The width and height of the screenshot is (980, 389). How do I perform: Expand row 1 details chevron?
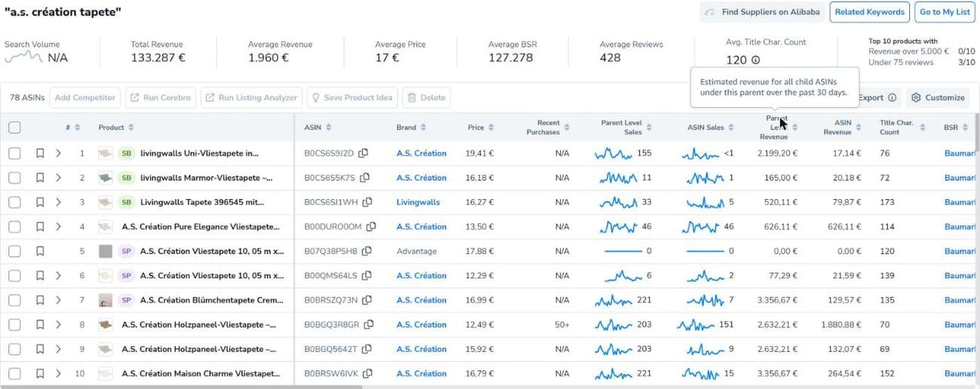(58, 153)
